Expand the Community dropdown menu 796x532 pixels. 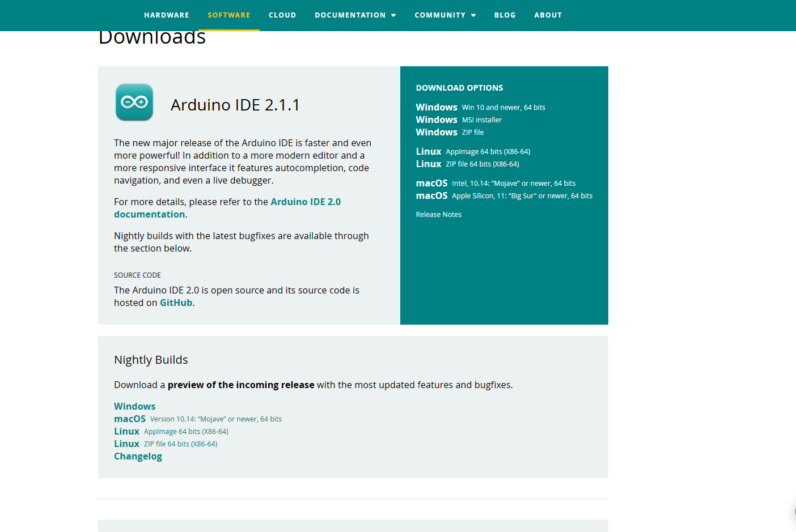click(x=444, y=15)
